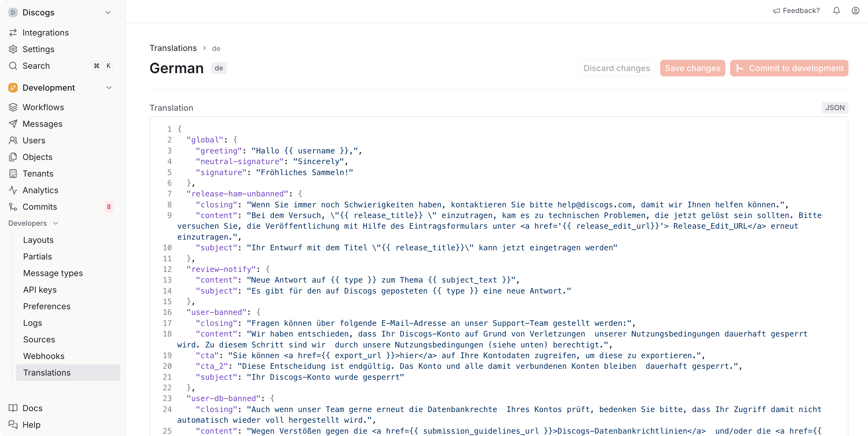Open the notifications bell
The width and height of the screenshot is (868, 436).
tap(836, 10)
